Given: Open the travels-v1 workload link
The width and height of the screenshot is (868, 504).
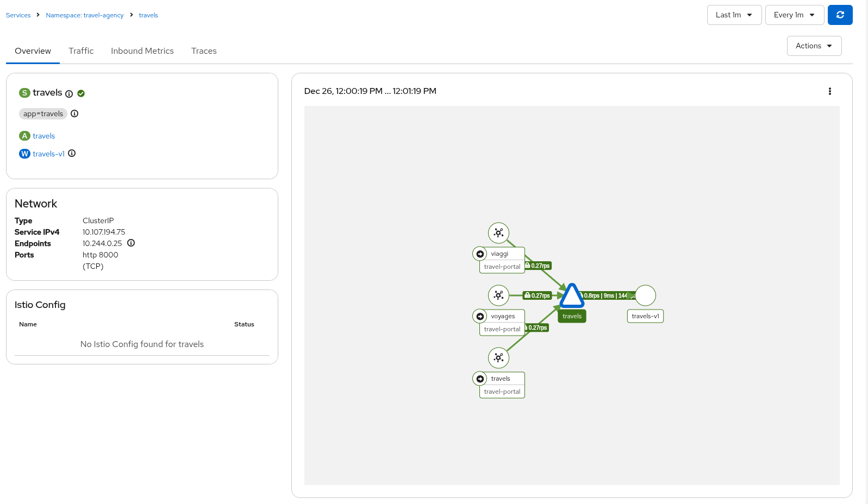Looking at the screenshot, I should click(x=48, y=154).
